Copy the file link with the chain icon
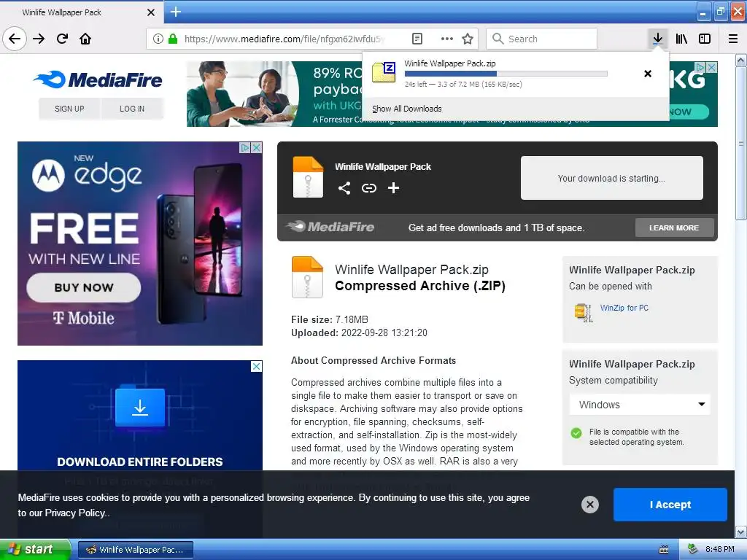The height and width of the screenshot is (560, 747). click(x=368, y=188)
